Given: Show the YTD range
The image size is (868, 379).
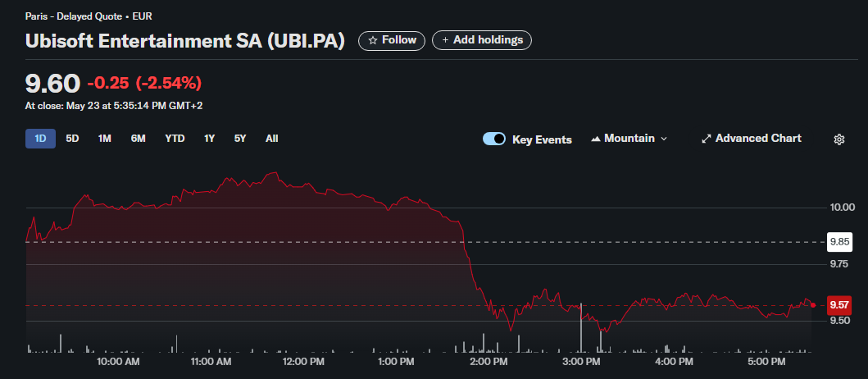Looking at the screenshot, I should pos(175,139).
